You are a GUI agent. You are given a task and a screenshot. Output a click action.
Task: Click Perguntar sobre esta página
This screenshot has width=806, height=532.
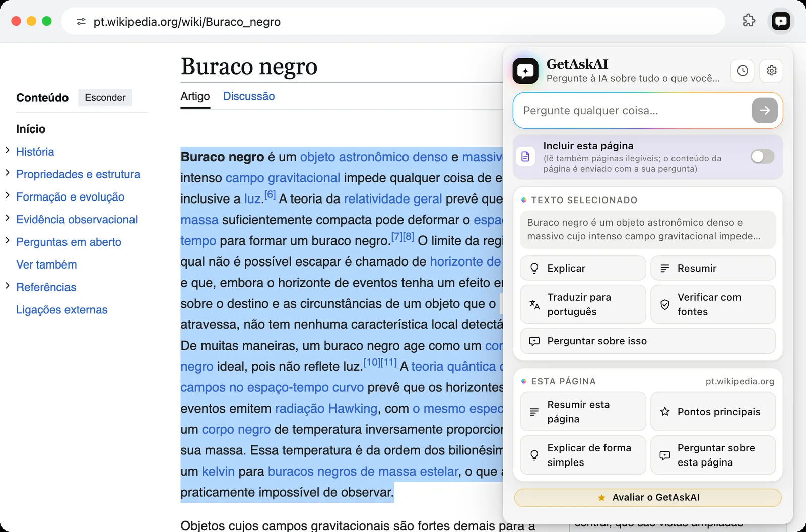[713, 455]
